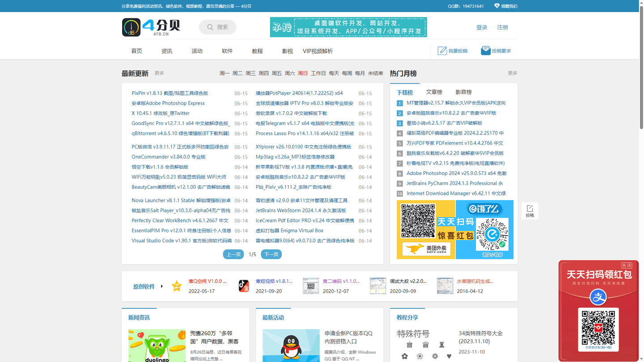This screenshot has height=362, width=644.
Task: Click 更多 next to 热门月榜
Action: click(x=513, y=73)
